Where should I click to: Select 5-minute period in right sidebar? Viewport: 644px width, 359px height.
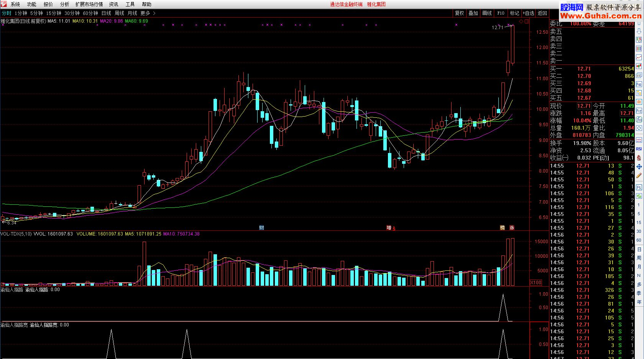pos(639,214)
